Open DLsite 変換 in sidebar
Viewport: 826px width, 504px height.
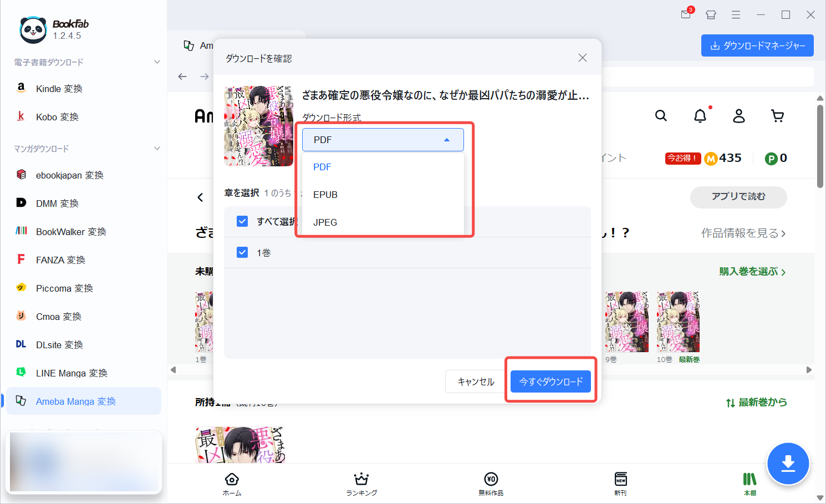pyautogui.click(x=83, y=345)
